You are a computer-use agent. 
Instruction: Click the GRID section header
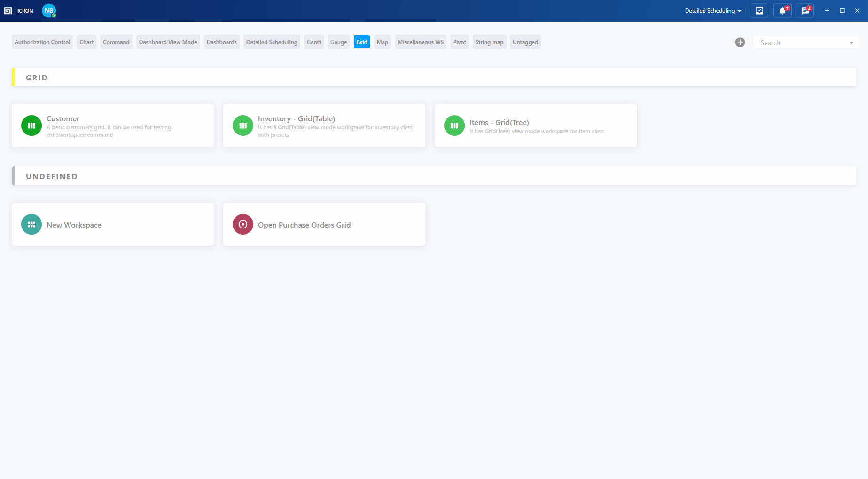point(434,77)
